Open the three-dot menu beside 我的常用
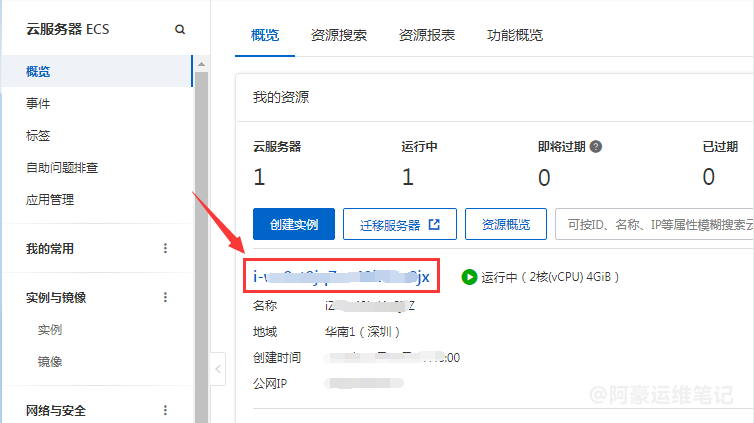754x423 pixels. click(x=165, y=248)
